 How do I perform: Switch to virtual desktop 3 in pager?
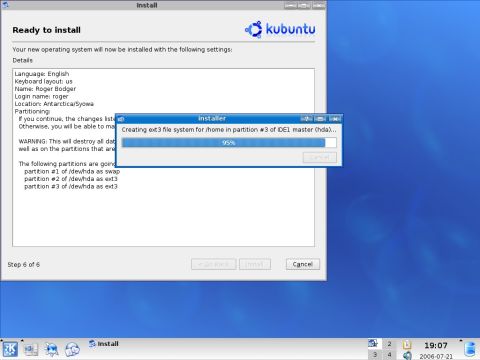pos(375,354)
